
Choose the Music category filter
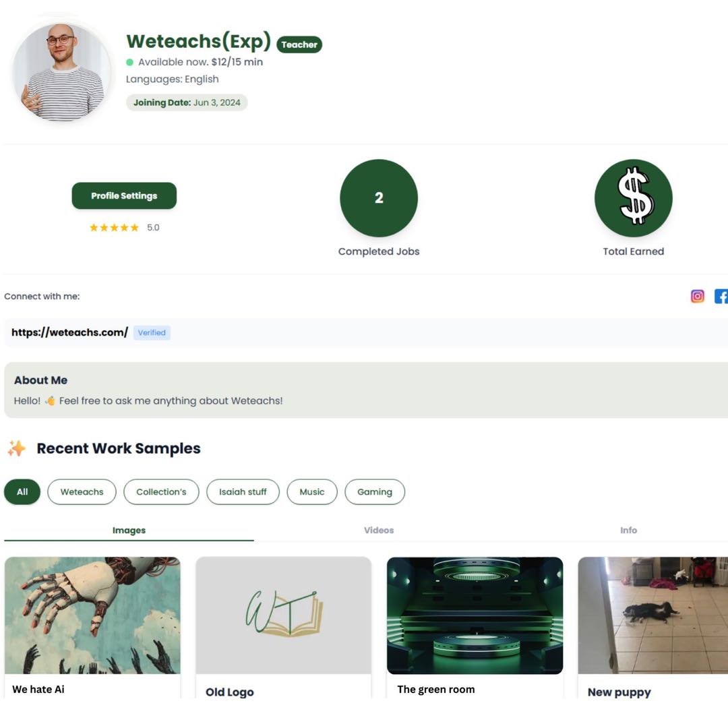tap(312, 491)
